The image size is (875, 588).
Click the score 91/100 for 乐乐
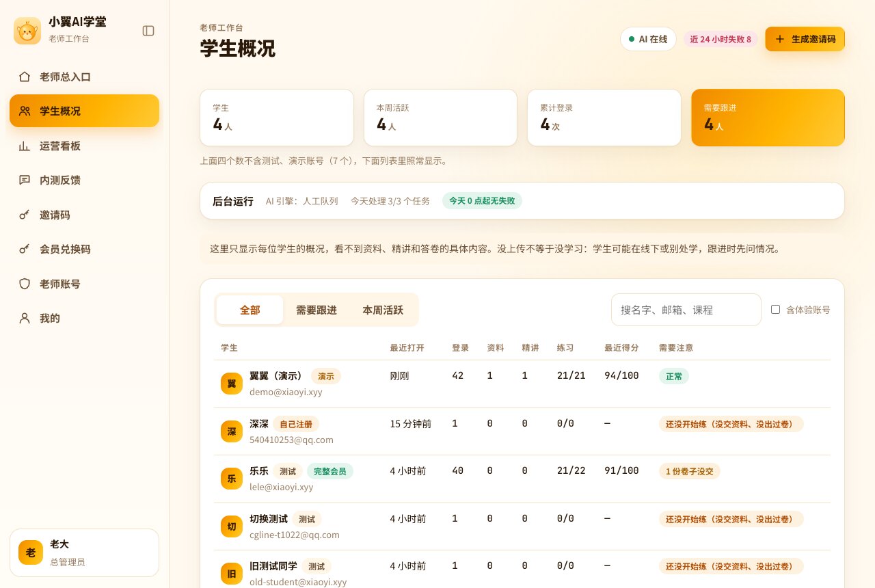point(621,470)
